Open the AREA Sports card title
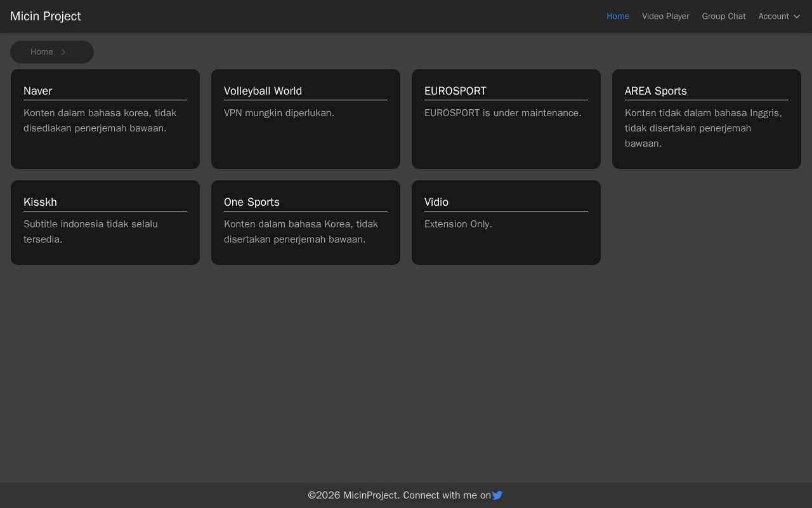Viewport: 812px width, 508px height. click(656, 91)
